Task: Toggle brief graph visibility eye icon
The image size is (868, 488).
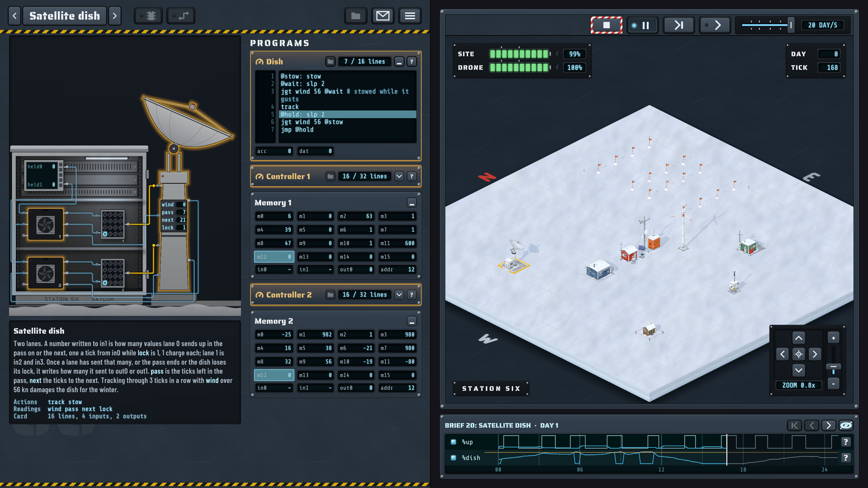Action: [x=846, y=425]
